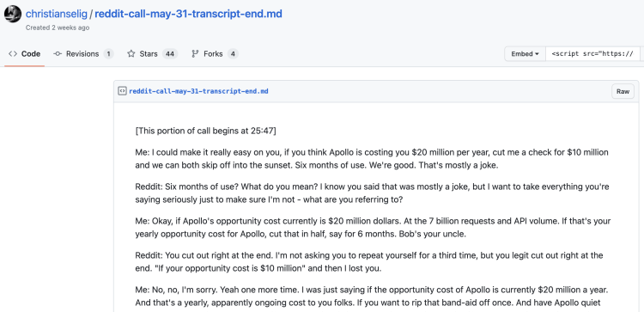
Task: Click the Forks count badge 4
Action: (x=233, y=54)
